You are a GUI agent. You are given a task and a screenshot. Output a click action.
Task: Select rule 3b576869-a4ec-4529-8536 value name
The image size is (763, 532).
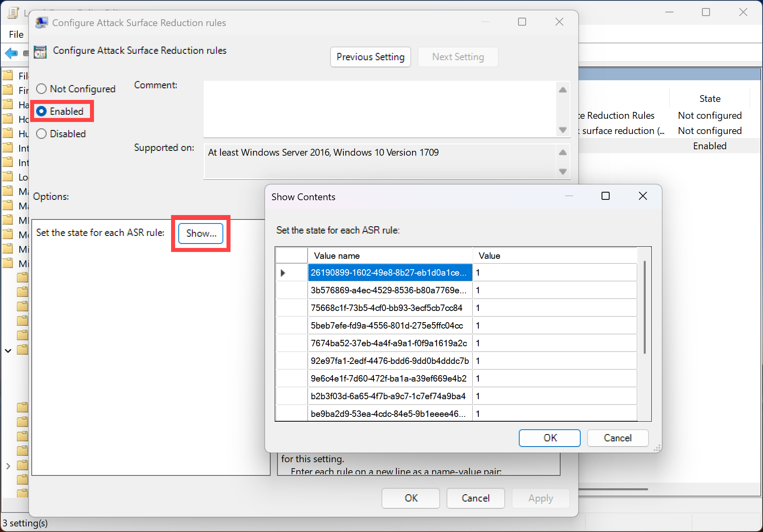click(x=390, y=290)
